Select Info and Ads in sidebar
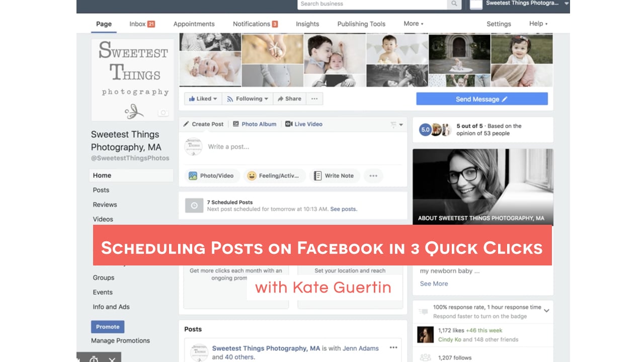The height and width of the screenshot is (362, 644). pos(111,307)
